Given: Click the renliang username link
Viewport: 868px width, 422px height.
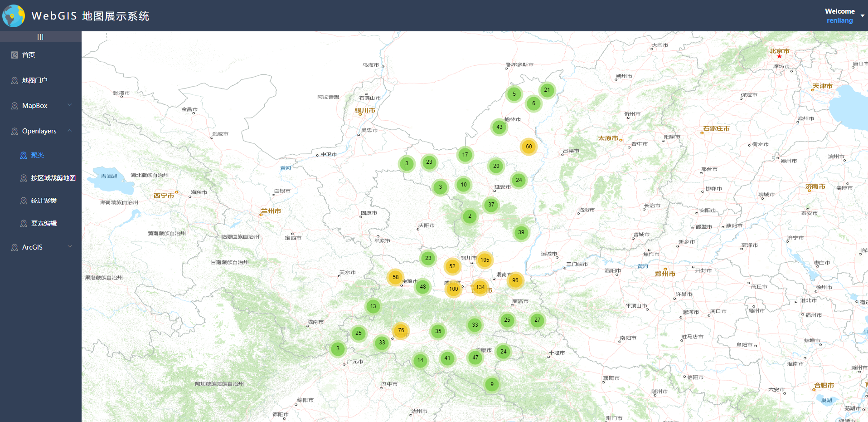Looking at the screenshot, I should (x=839, y=20).
